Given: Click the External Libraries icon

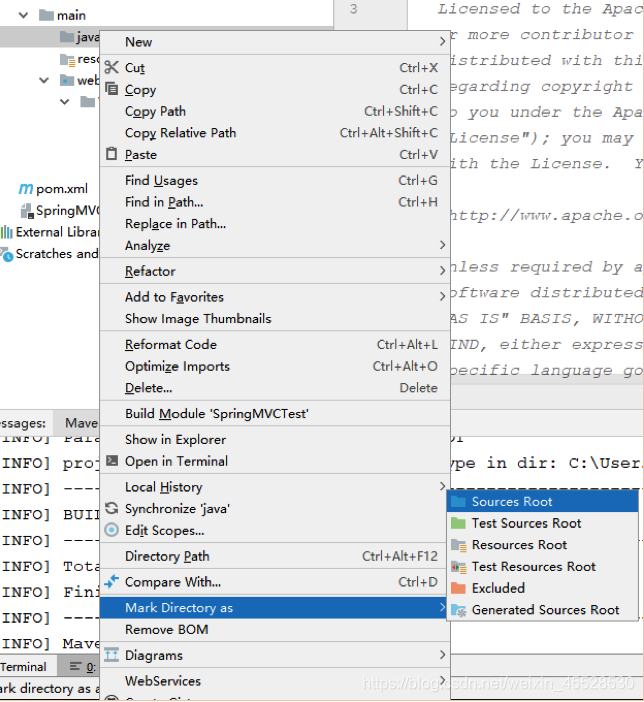Looking at the screenshot, I should click(7, 232).
